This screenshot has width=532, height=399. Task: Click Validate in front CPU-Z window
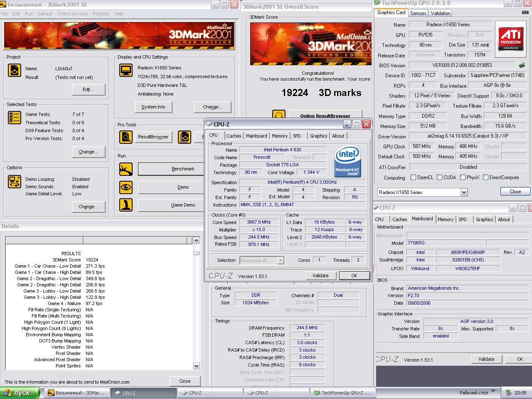pos(320,276)
